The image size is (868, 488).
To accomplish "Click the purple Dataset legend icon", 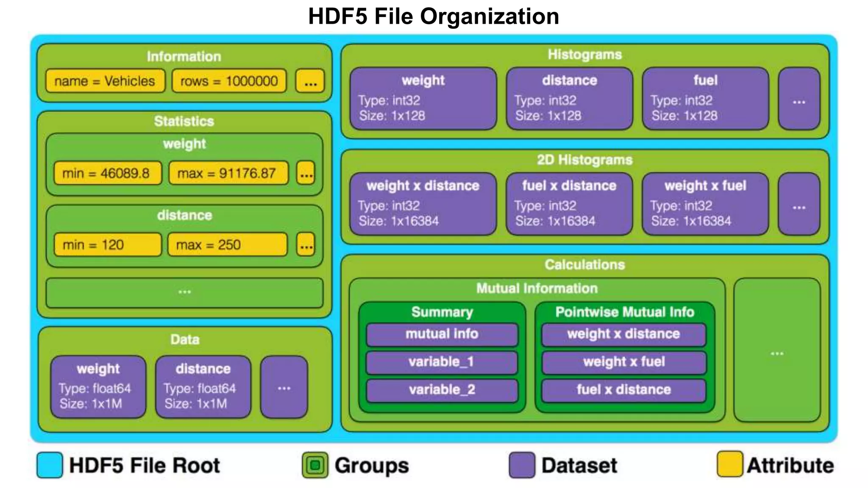I will [x=522, y=465].
